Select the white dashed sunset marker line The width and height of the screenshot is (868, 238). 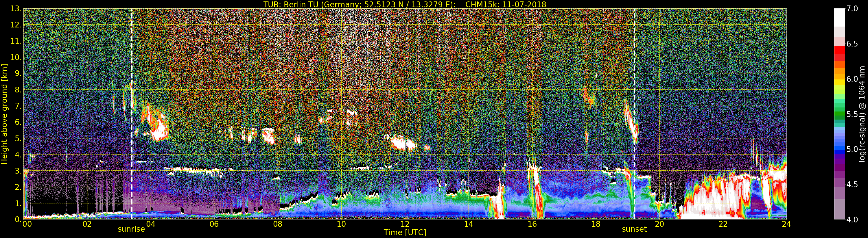tap(634, 114)
